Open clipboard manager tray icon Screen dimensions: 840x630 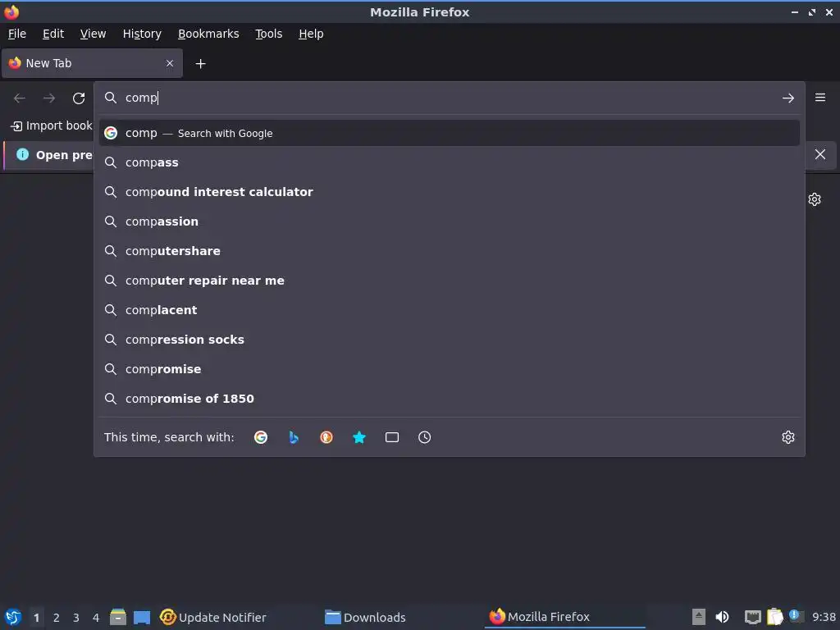[774, 617]
